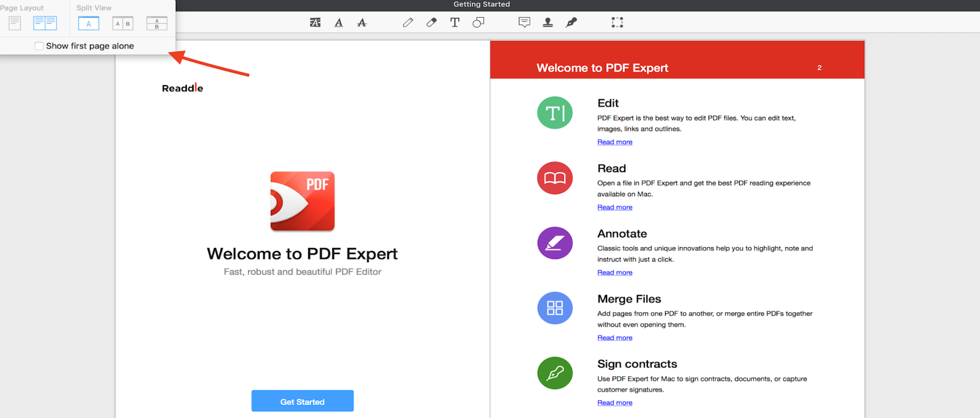Enable Show first page alone checkbox
Viewport: 980px width, 418px height.
coord(39,46)
